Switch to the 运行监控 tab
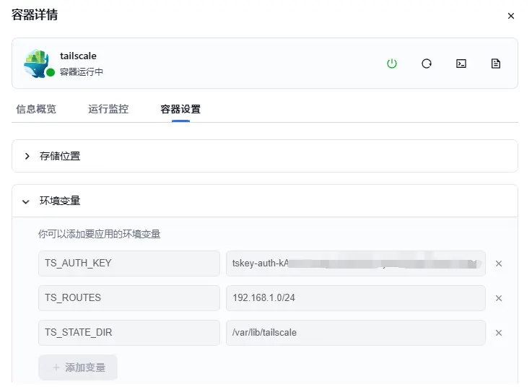Viewport: 532px width, 392px height. click(108, 110)
